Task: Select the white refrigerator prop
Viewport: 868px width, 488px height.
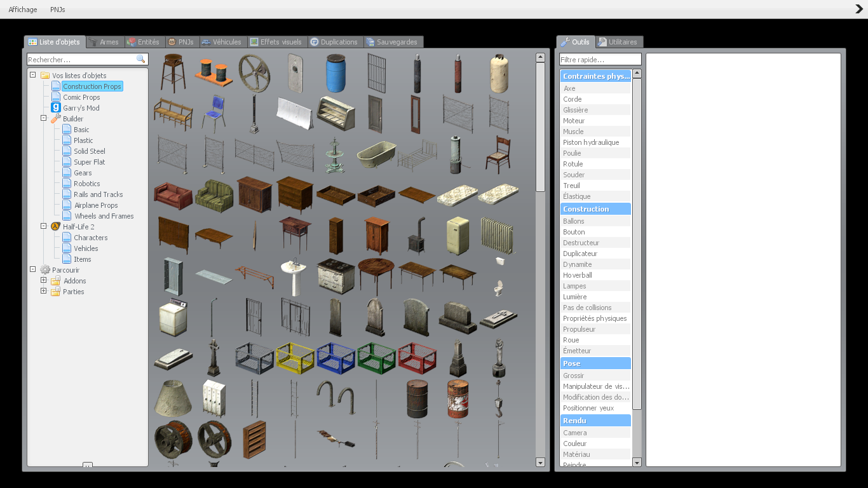Action: [x=458, y=236]
